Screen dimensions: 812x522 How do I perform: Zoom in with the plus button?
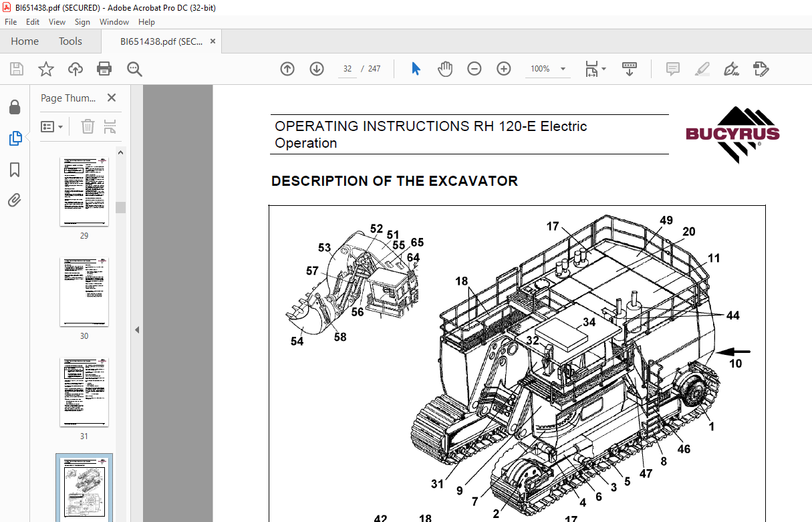504,69
